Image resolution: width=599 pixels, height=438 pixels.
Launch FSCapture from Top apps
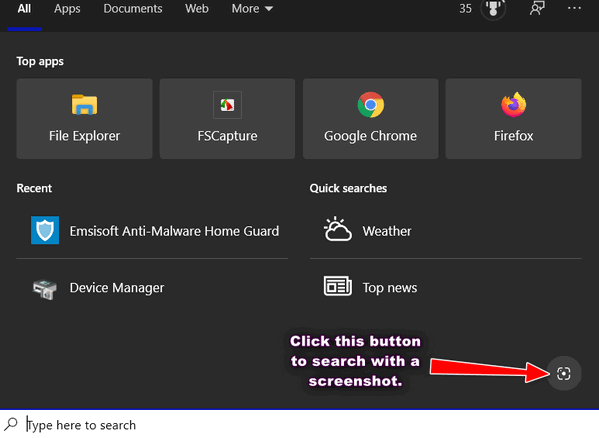tap(227, 119)
